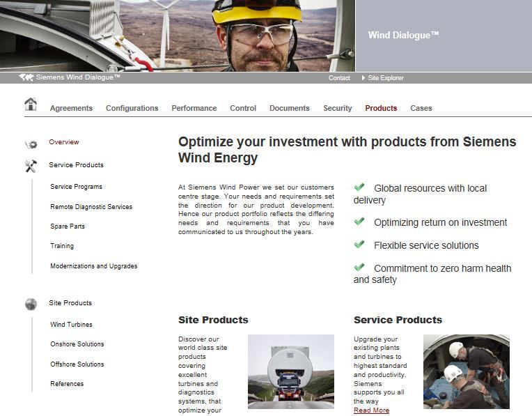Open the References page
The width and height of the screenshot is (532, 416).
[x=67, y=384]
